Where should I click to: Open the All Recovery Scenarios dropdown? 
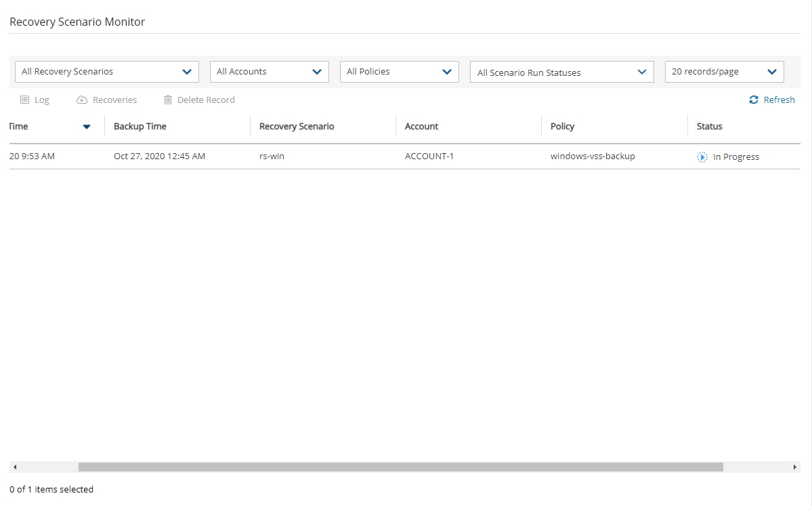click(x=106, y=72)
